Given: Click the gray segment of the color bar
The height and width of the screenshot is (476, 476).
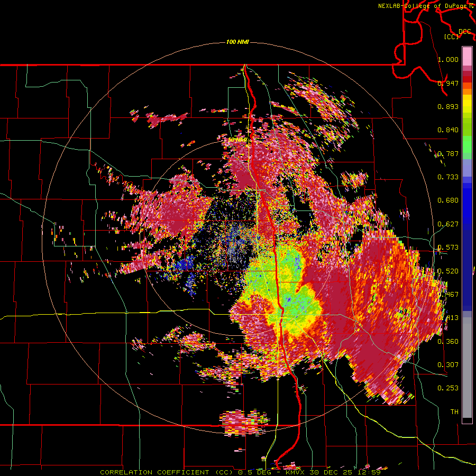Looking at the screenshot, I should click(x=467, y=368).
